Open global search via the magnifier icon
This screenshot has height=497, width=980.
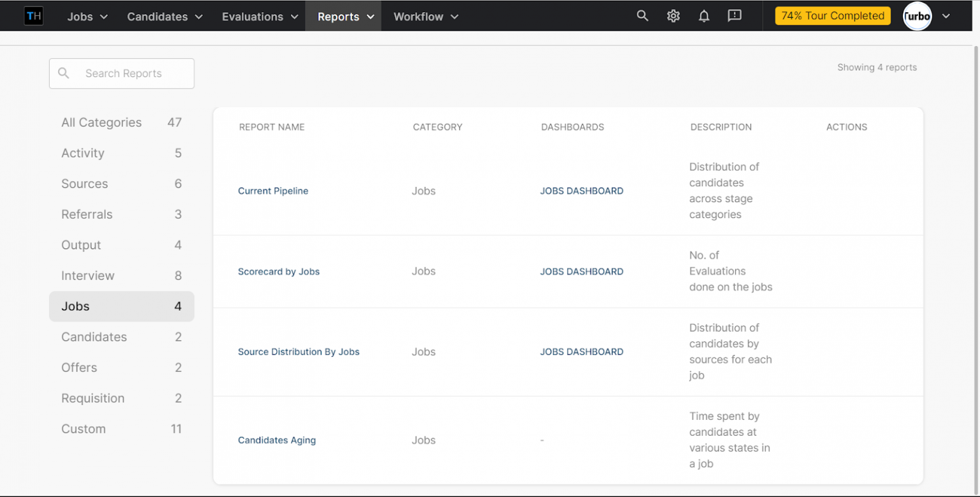coord(642,15)
